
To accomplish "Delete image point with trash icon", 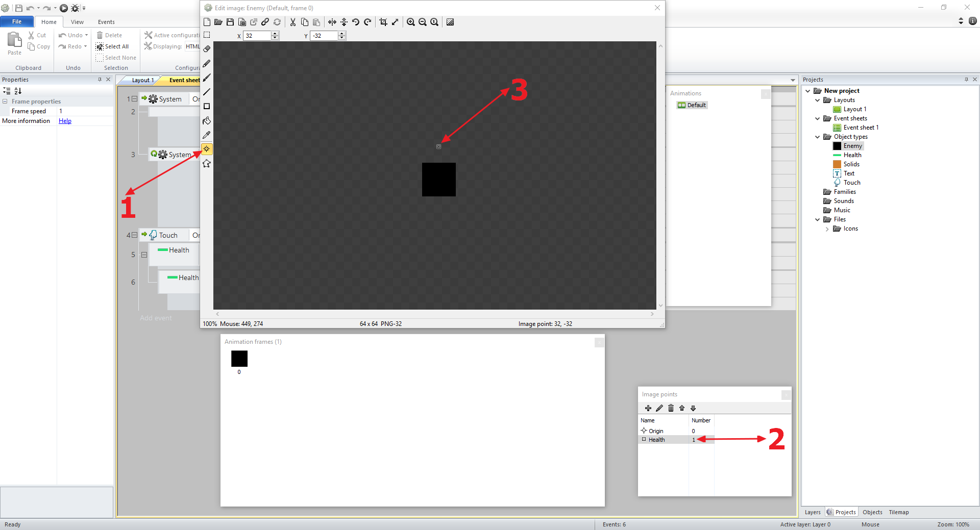I will click(x=671, y=408).
